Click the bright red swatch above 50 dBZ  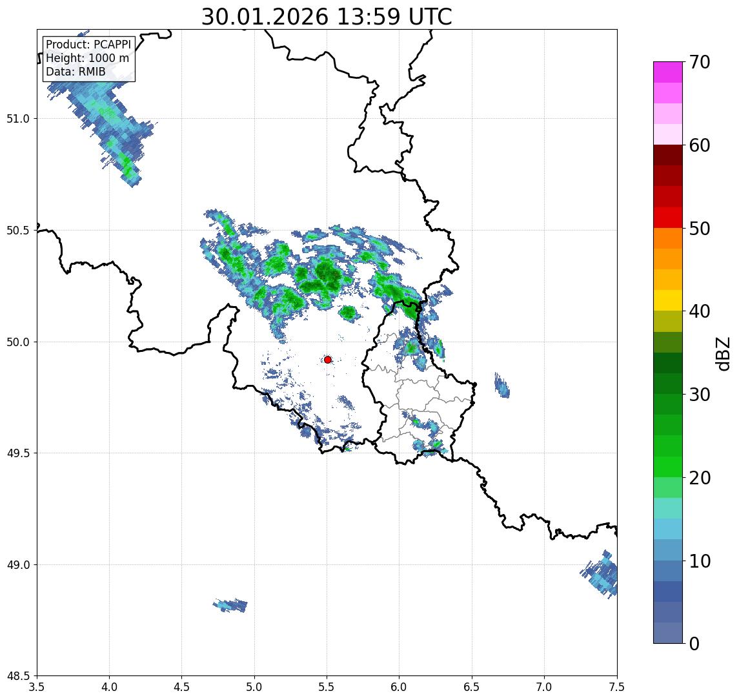click(668, 218)
